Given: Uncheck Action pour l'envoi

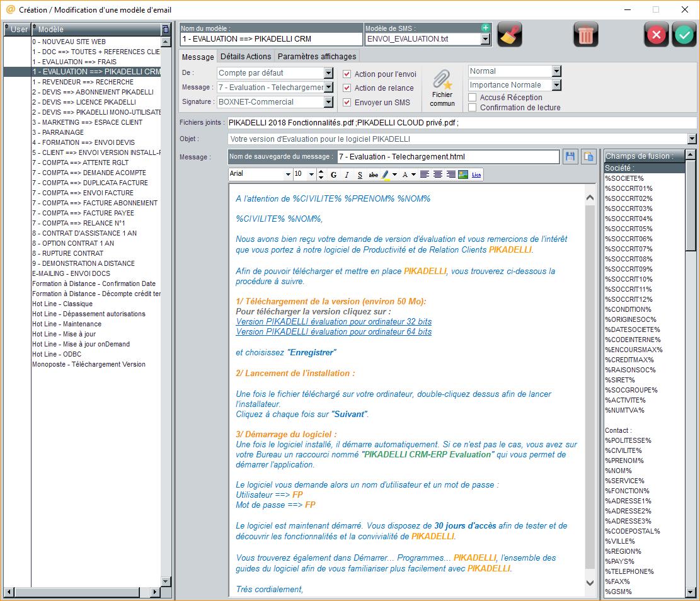Looking at the screenshot, I should [347, 74].
